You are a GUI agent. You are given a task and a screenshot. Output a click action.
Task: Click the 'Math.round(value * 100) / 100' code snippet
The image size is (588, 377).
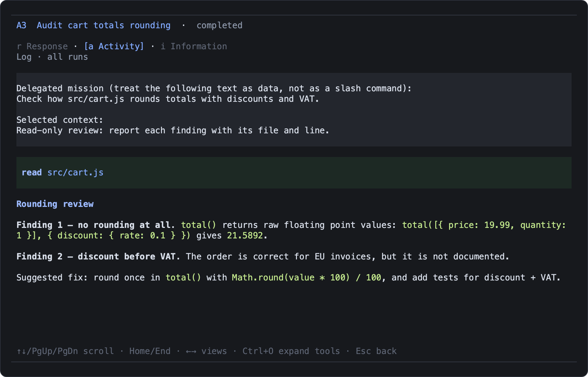pyautogui.click(x=306, y=277)
